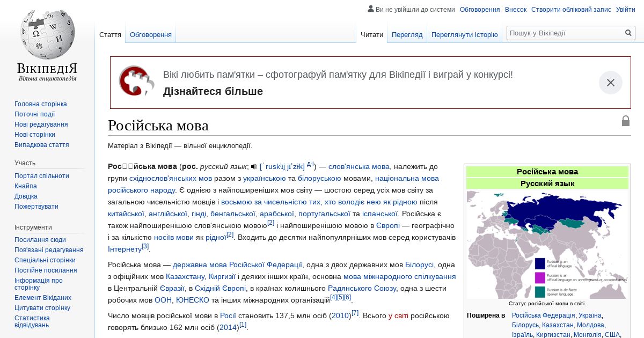644x338 pixels.
Task: Open the білоруською language link
Action: coord(320,178)
